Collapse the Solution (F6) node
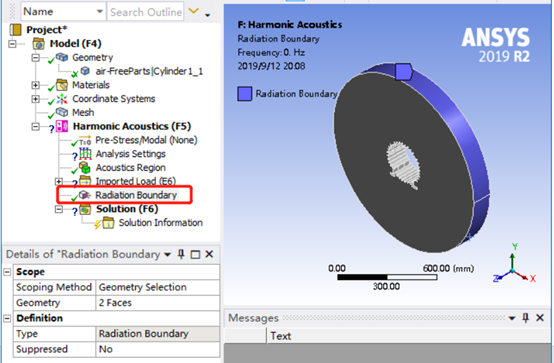Viewport: 554px width, 363px height. coord(59,209)
